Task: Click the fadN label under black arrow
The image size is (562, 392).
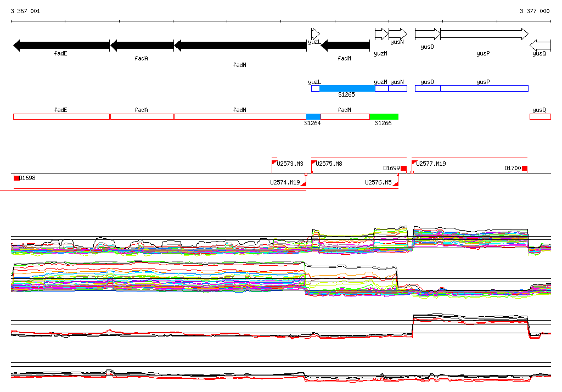Action: tap(239, 65)
